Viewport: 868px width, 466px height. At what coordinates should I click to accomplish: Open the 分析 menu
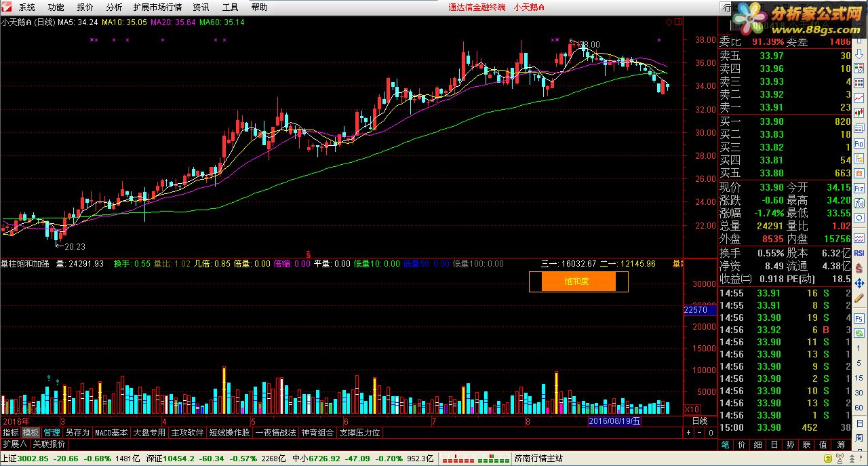[114, 7]
